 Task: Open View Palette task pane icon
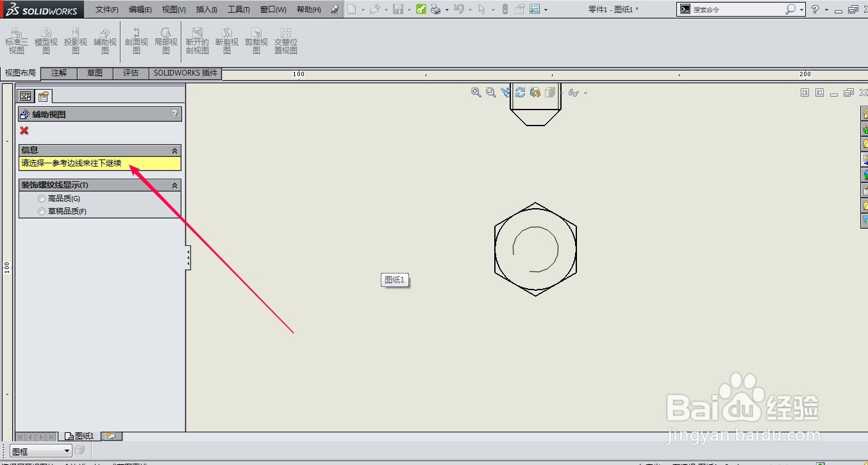tap(864, 159)
